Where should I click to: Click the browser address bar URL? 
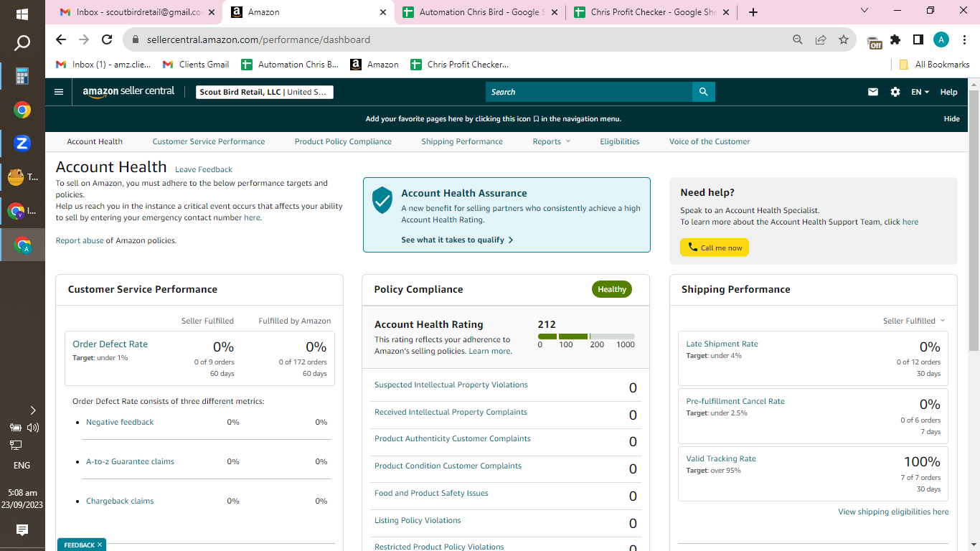click(258, 39)
